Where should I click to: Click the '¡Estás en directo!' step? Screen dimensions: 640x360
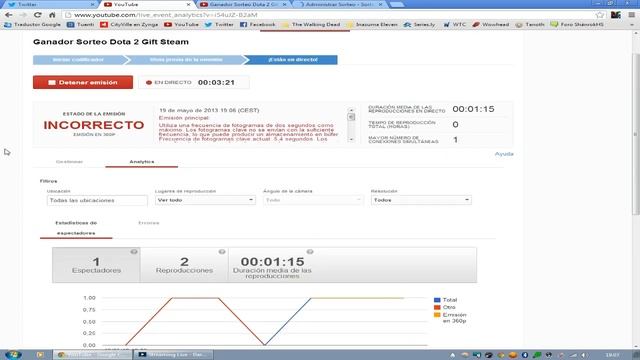(x=293, y=60)
